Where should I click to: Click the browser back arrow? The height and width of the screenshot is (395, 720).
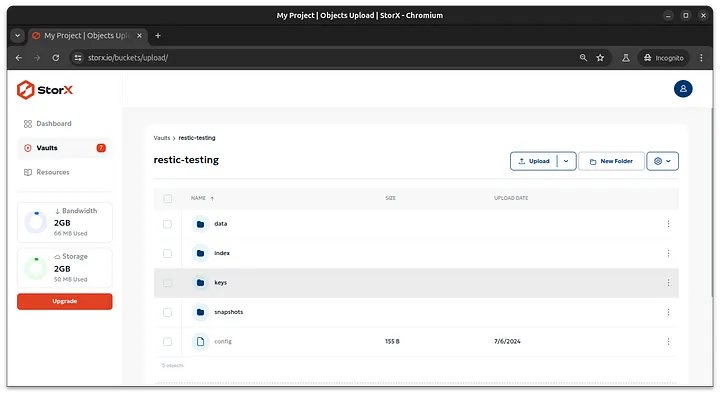click(19, 58)
